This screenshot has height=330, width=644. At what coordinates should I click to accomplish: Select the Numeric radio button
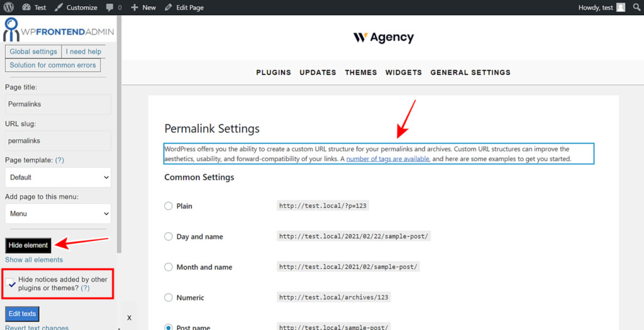tap(169, 297)
